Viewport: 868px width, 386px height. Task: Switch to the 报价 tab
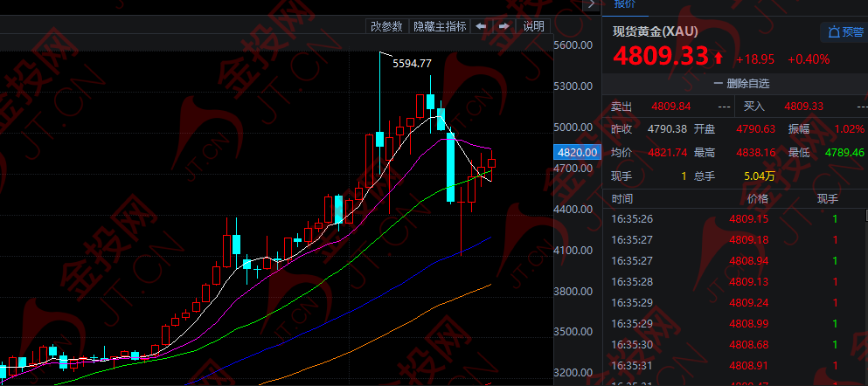click(x=626, y=4)
